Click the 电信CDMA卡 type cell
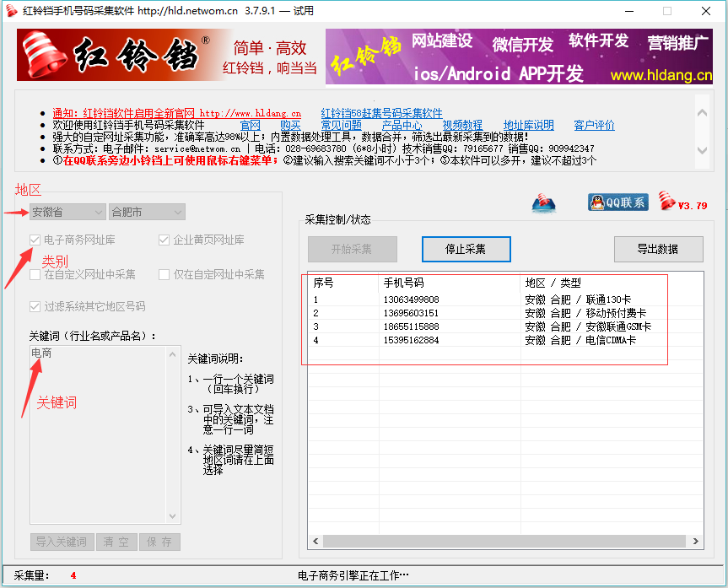728x588 pixels. point(611,340)
